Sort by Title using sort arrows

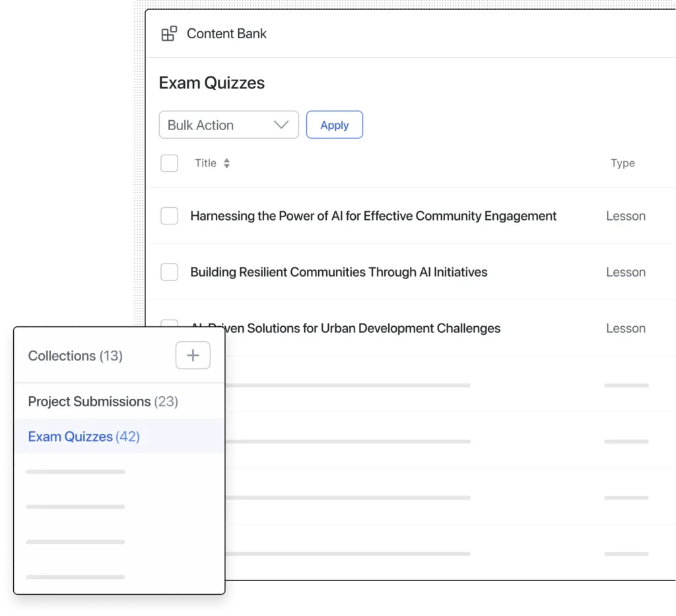[x=226, y=163]
